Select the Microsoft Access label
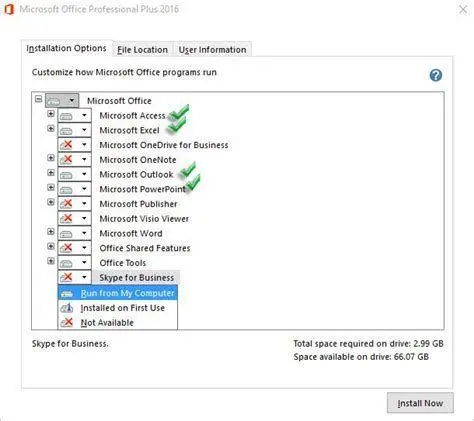Viewport: 474px width, 421px height. click(x=132, y=116)
